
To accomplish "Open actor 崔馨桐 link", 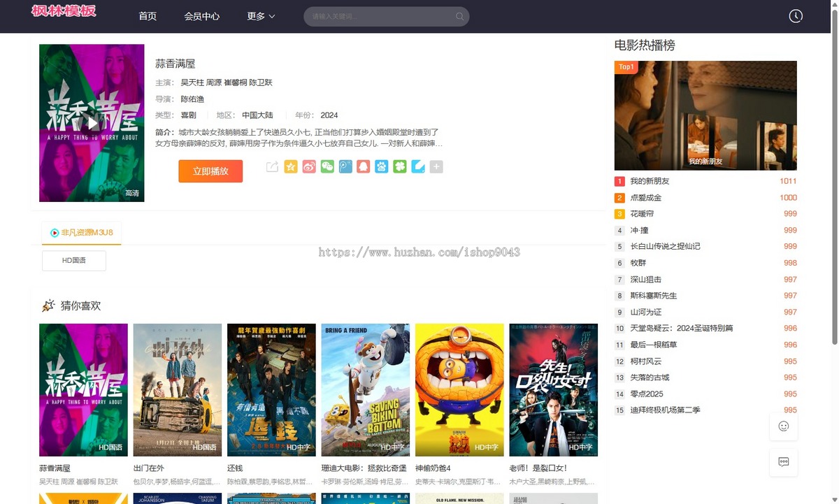I will (236, 82).
